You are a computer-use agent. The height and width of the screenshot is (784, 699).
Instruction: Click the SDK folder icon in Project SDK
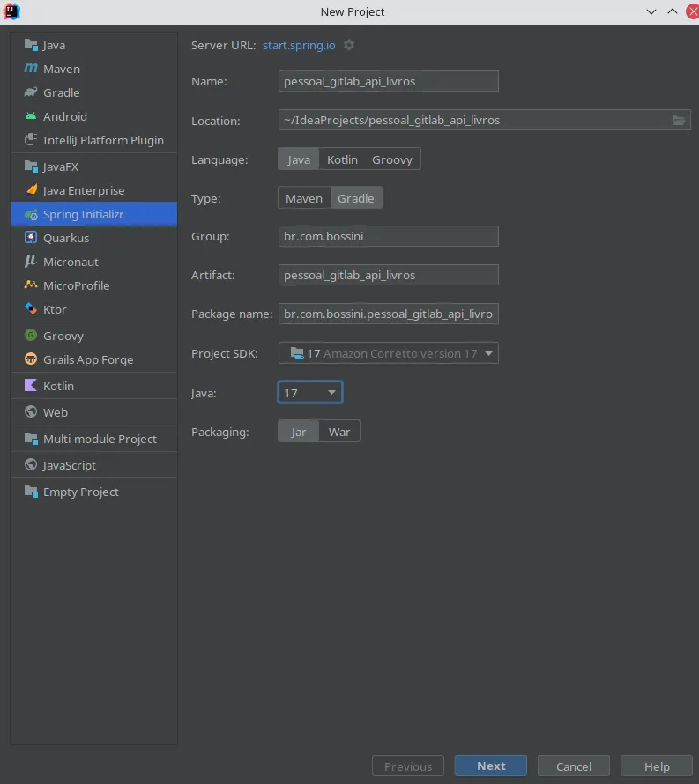297,353
